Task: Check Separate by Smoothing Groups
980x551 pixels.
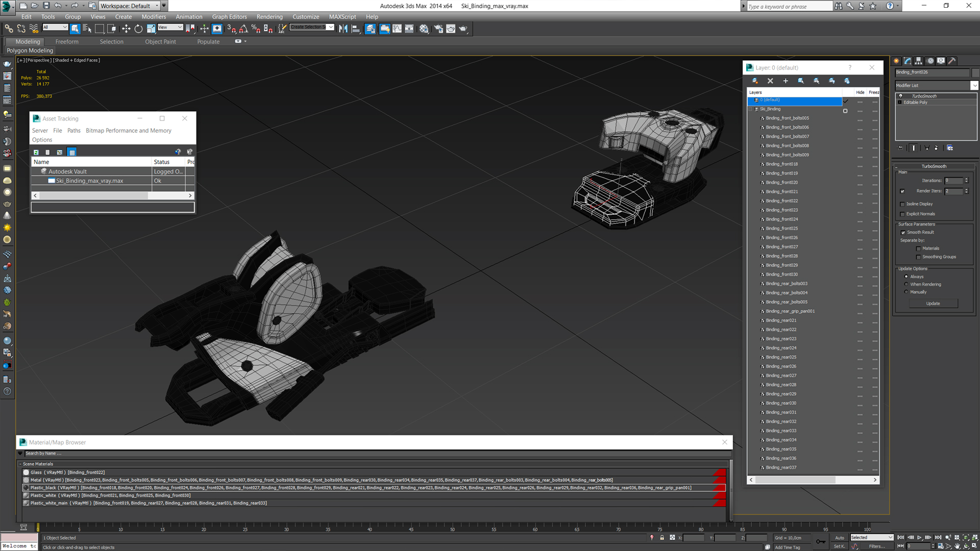Action: click(919, 257)
